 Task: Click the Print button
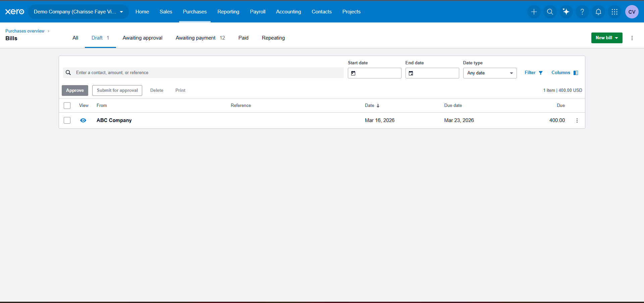(180, 90)
